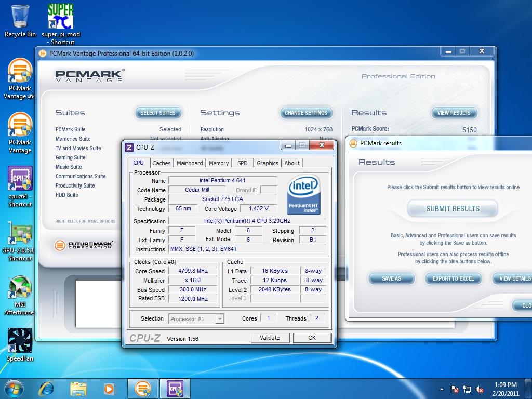Click the VIEW RESULTS button

454,113
